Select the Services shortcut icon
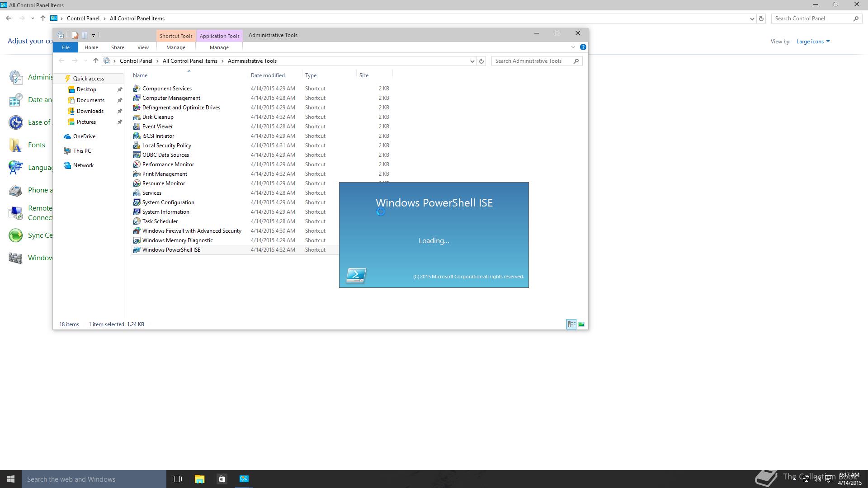Screen dimensions: 868x488 click(x=137, y=193)
